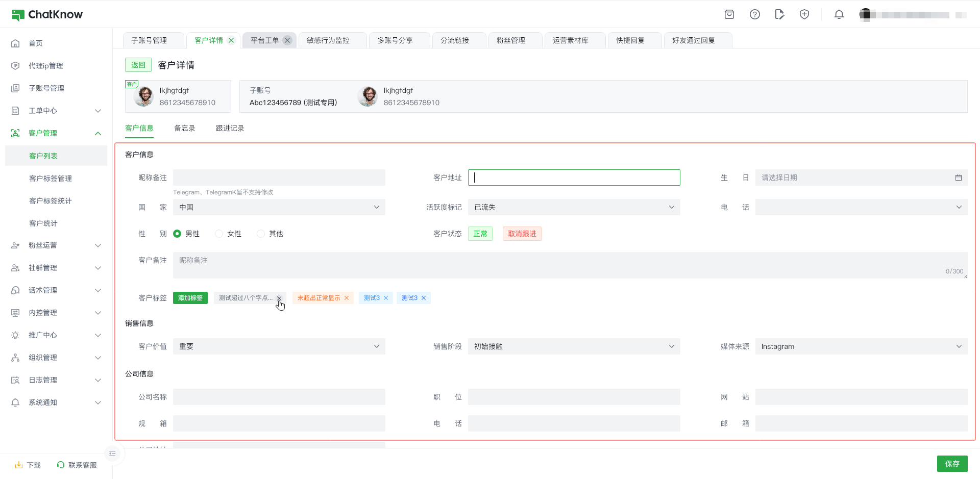This screenshot has height=479, width=980.
Task: Expand the 媒体来源 Instagram dropdown
Action: 861,346
